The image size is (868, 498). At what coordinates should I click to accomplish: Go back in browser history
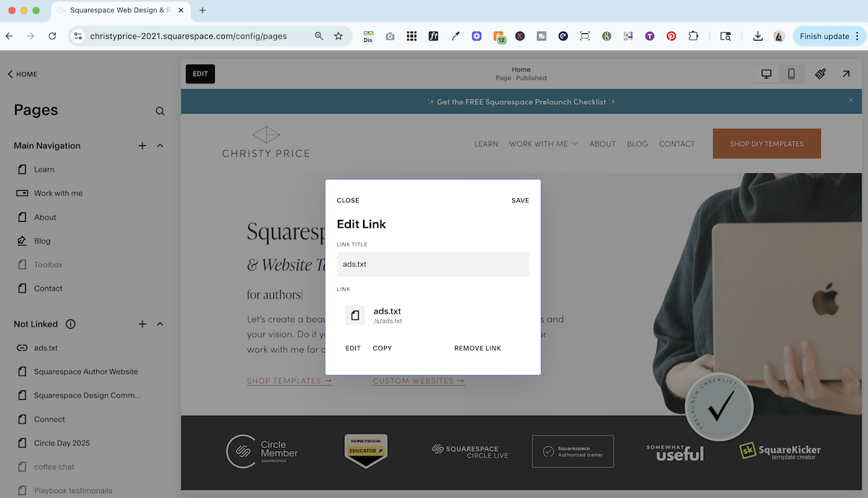pos(9,35)
